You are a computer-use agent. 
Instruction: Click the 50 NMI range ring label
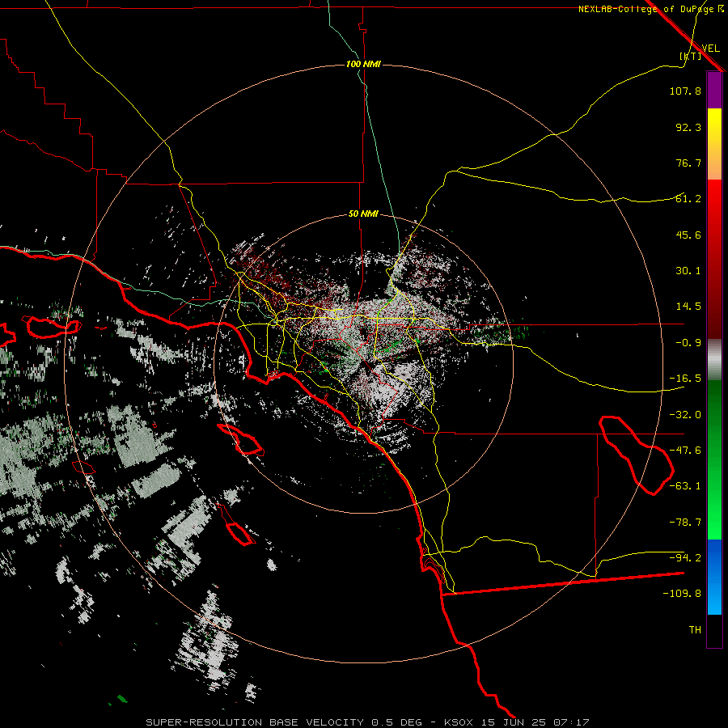tap(363, 214)
